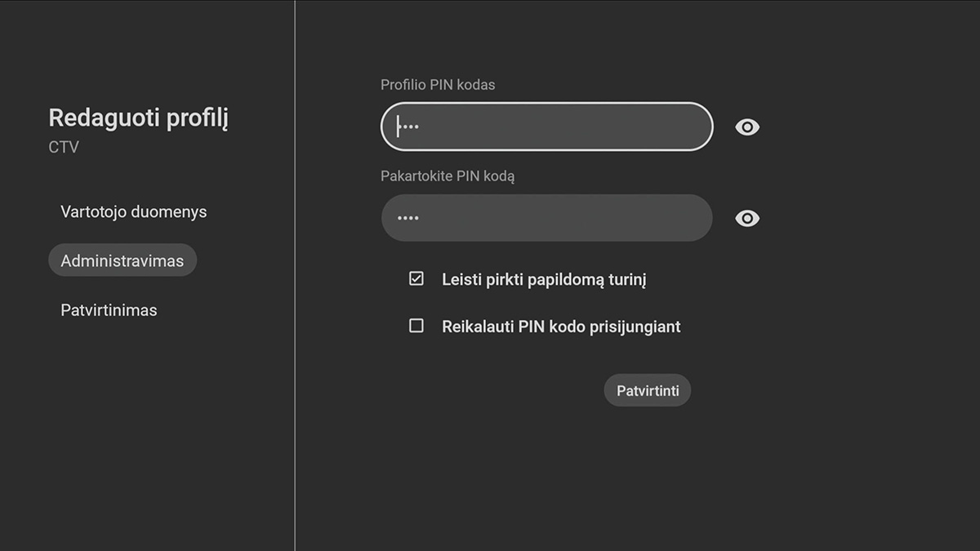980x551 pixels.
Task: Click the masked dots in the repeat PIN field
Action: pos(408,219)
